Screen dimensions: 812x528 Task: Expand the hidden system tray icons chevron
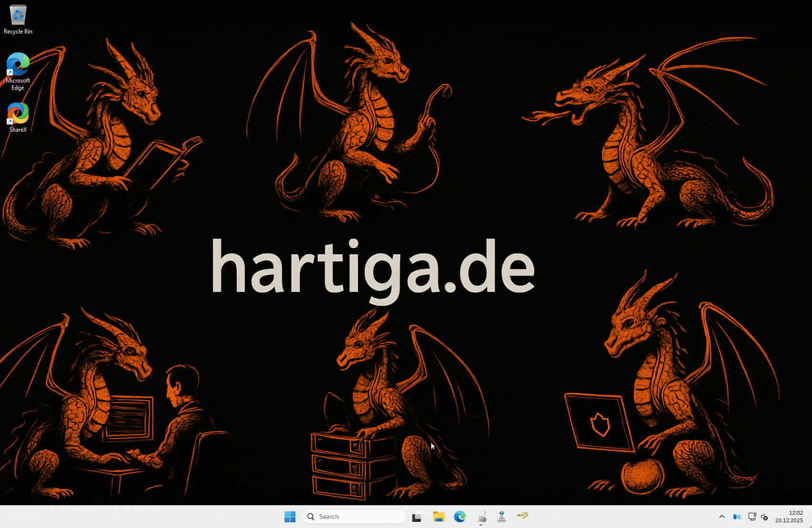click(x=722, y=517)
